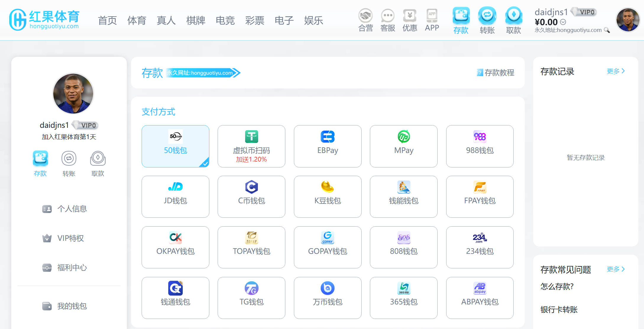
Task: Select 虚拟币扫码 payment option
Action: tap(251, 146)
